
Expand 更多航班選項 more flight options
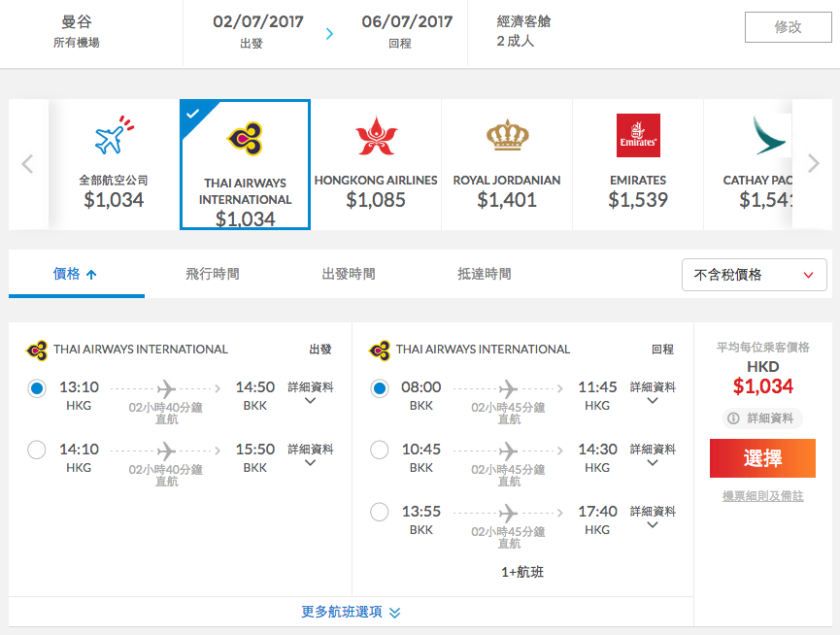351,612
